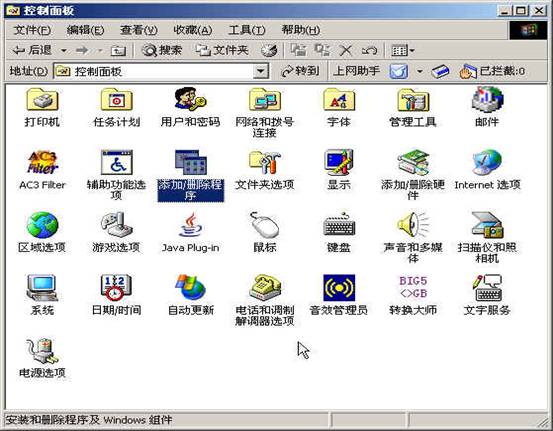Select the 自动更新 automatic updates icon
This screenshot has width=553, height=431.
pyautogui.click(x=190, y=288)
